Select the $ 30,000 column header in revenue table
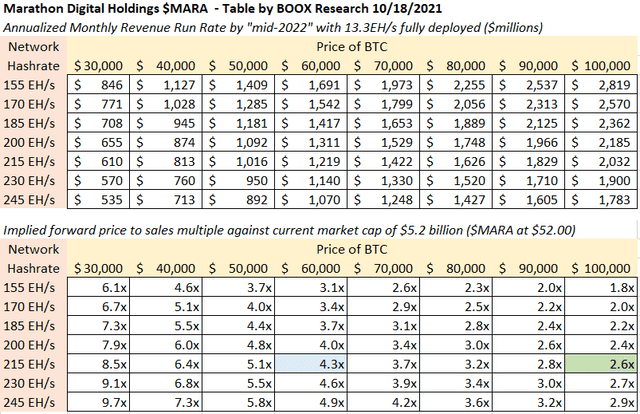Viewport: 640px width, 414px height. click(98, 66)
